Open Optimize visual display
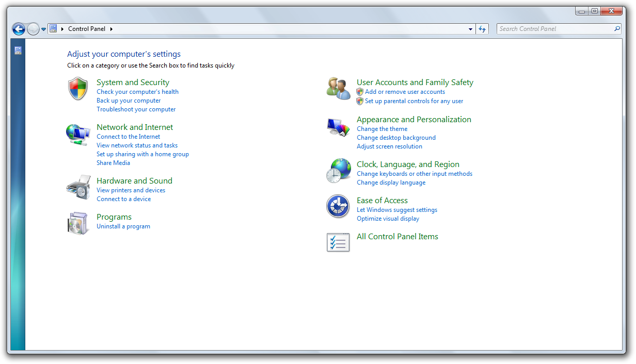This screenshot has width=636, height=364. coord(388,219)
